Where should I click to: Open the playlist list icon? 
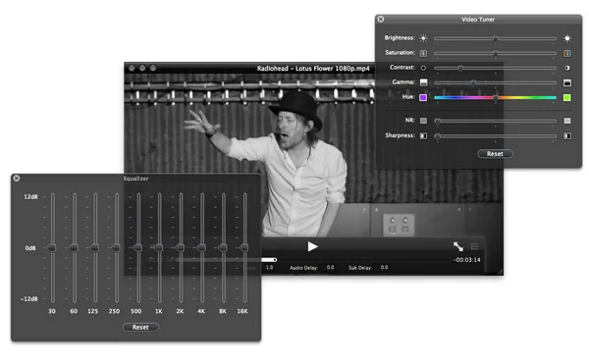pos(474,246)
